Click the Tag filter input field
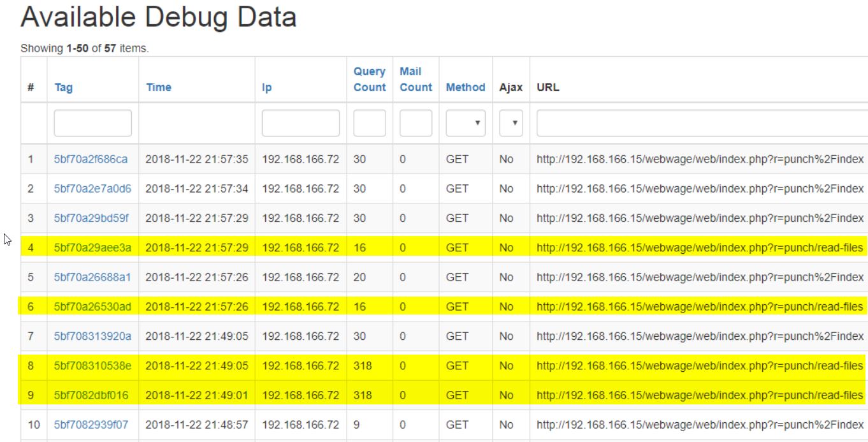This screenshot has height=442, width=868. (92, 123)
